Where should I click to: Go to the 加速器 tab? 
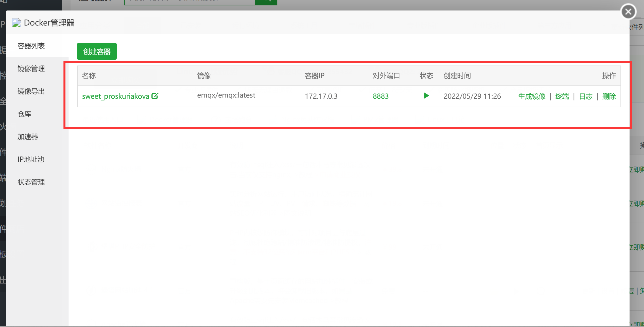point(28,137)
